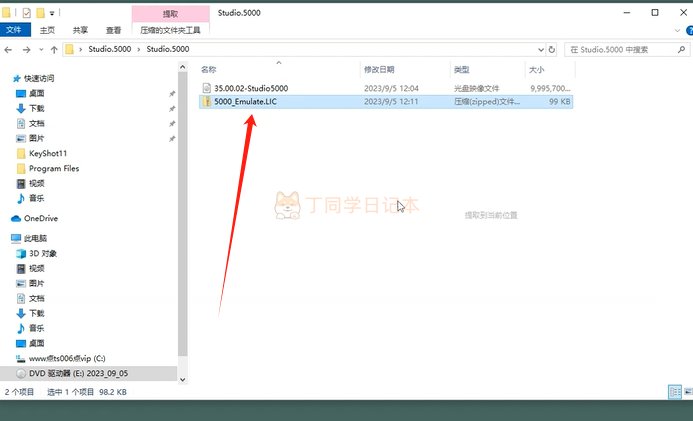Open the Program Files folder in sidebar
The width and height of the screenshot is (693, 421).
tap(53, 168)
